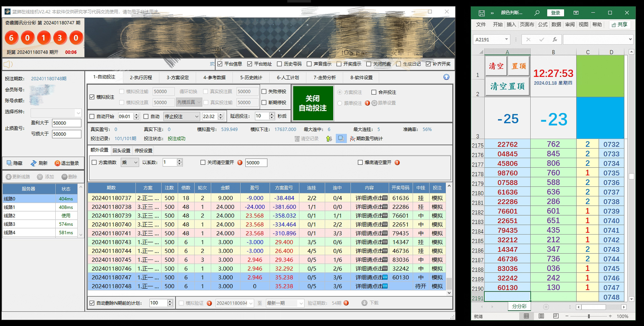644x326 pixels.
Task: Open the Excel Name Box dropdown arrow
Action: point(506,39)
